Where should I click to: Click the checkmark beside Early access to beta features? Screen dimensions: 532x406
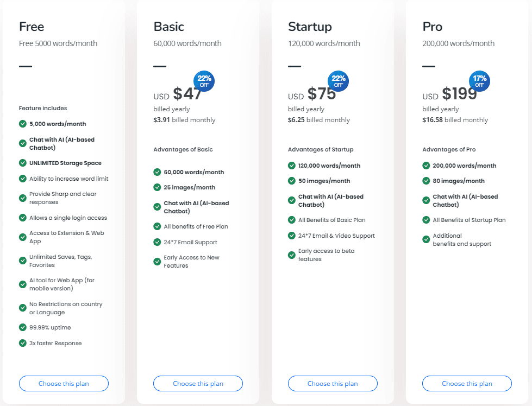pos(291,254)
